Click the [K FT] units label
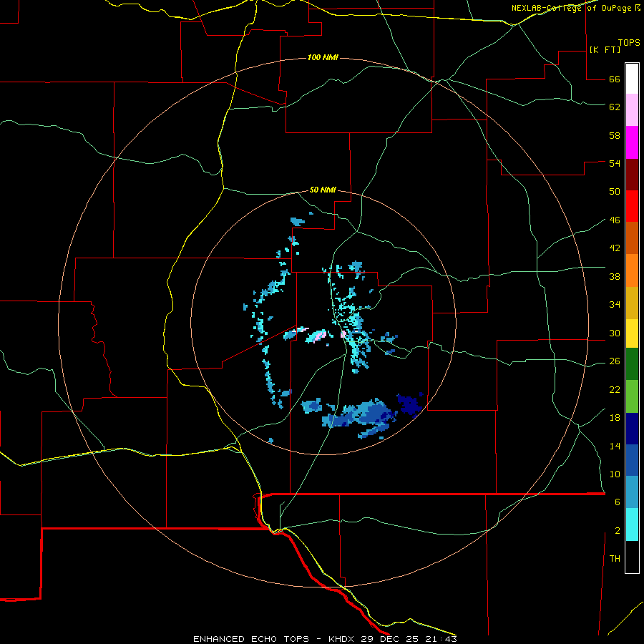This screenshot has width=644, height=644. tap(605, 49)
